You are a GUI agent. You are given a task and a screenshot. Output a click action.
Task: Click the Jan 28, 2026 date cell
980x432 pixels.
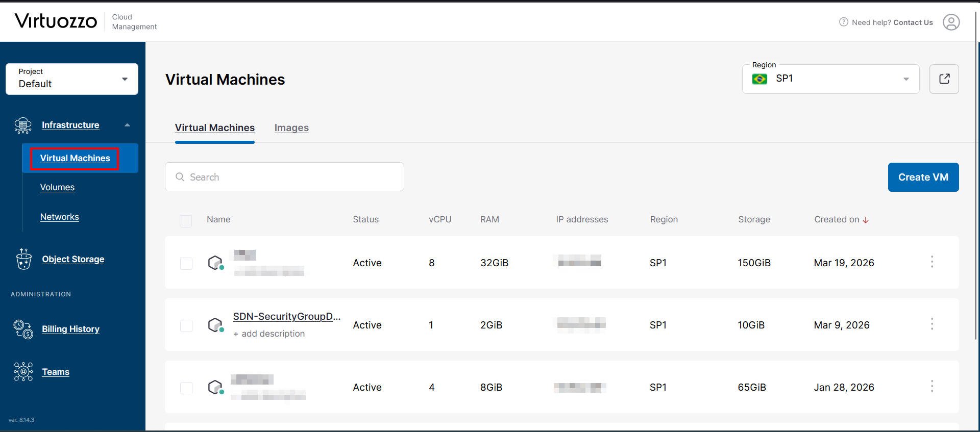coord(844,387)
